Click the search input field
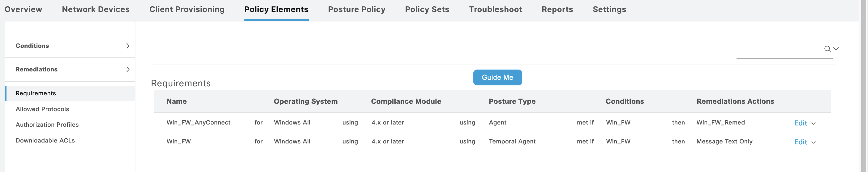Viewport: 868px width, 172px height. [x=778, y=51]
